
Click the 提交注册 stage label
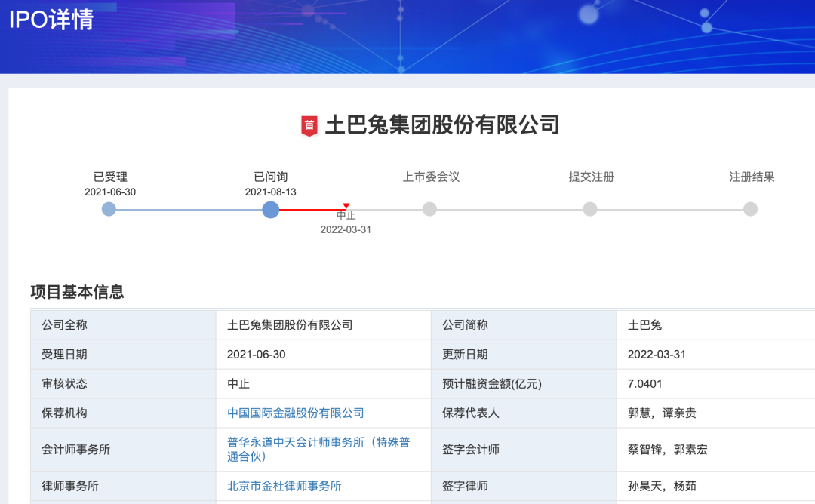(x=591, y=177)
